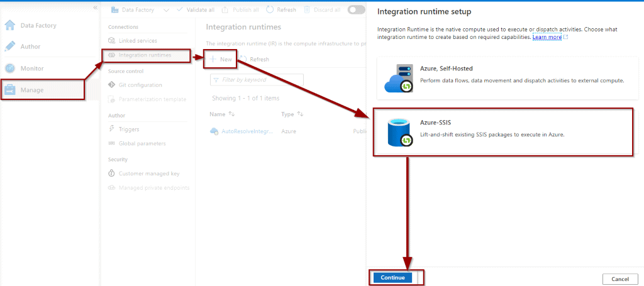
Task: Open Git configuration
Action: pyautogui.click(x=140, y=85)
